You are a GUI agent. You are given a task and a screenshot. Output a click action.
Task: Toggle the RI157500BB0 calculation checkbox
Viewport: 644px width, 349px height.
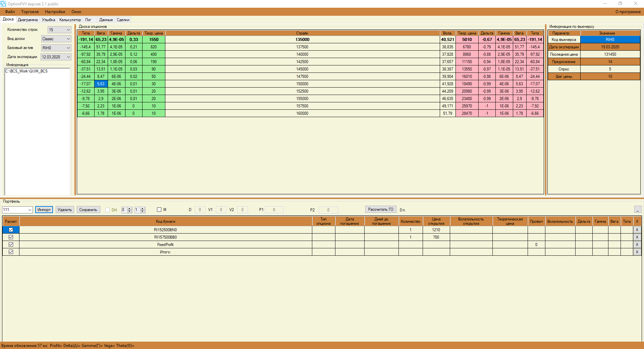(x=11, y=237)
